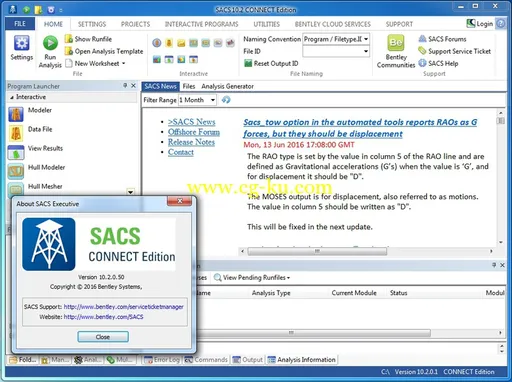Switch to the BENTLEY CLOUD SERVICES tab
Viewport: 512px width, 382px height.
(x=333, y=24)
